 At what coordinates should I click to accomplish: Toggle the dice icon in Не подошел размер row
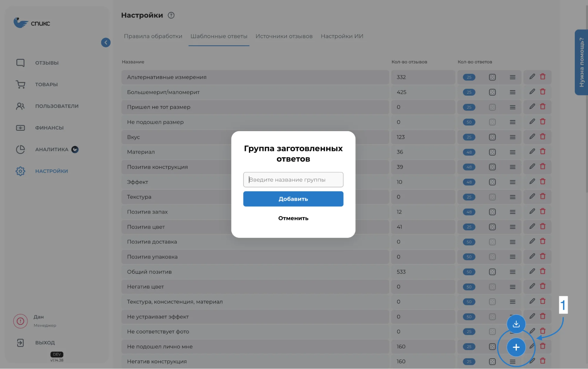(x=492, y=122)
